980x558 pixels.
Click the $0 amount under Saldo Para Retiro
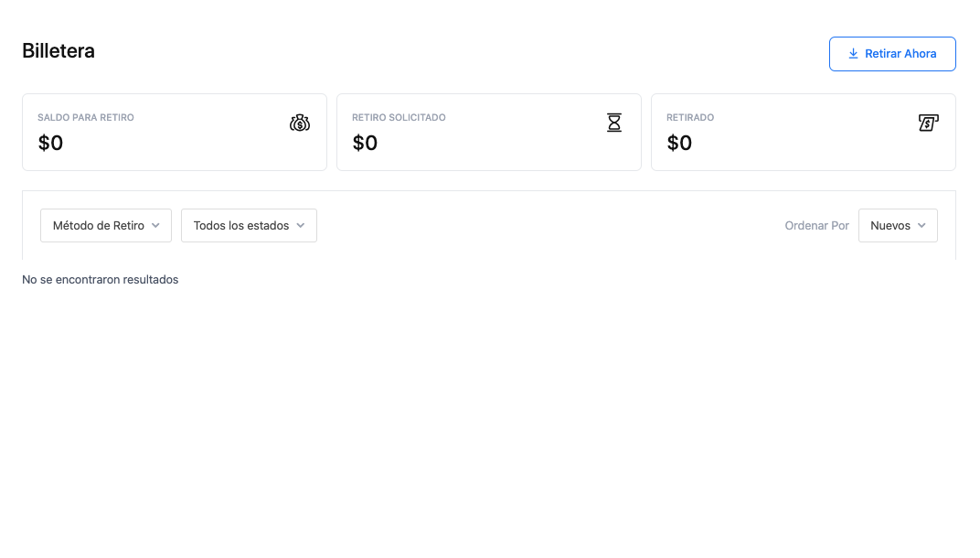[50, 143]
